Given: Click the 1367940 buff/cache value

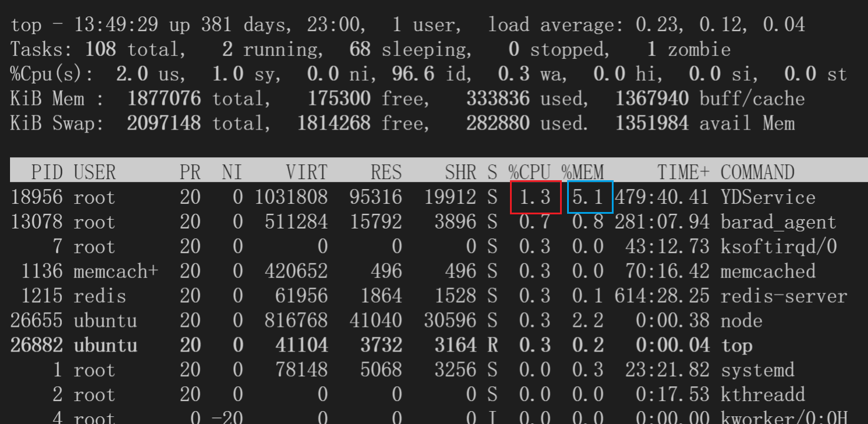Looking at the screenshot, I should [652, 98].
